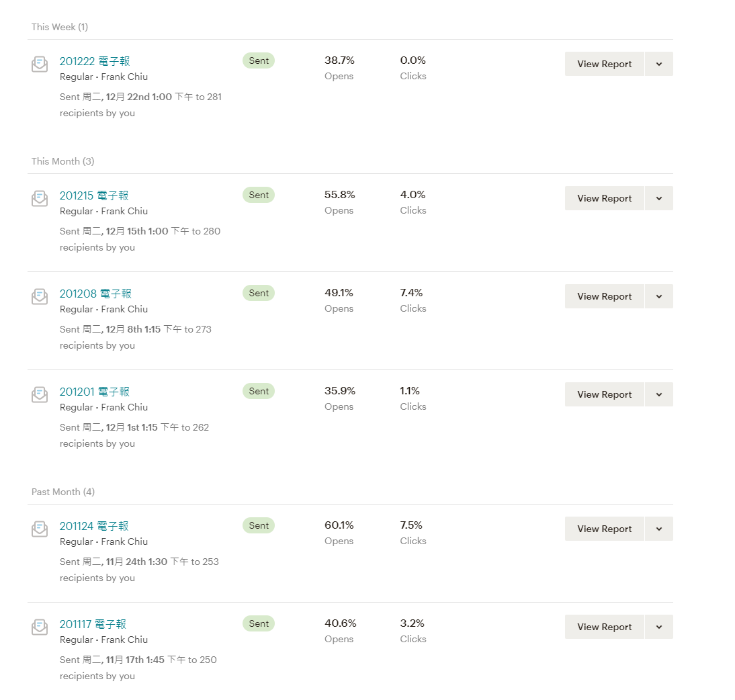The height and width of the screenshot is (700, 735).
Task: View Report for the 201222 campaign
Action: tap(604, 64)
